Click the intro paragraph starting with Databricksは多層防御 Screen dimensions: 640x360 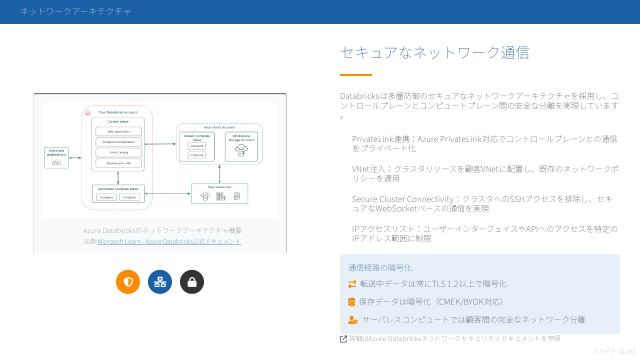point(479,106)
